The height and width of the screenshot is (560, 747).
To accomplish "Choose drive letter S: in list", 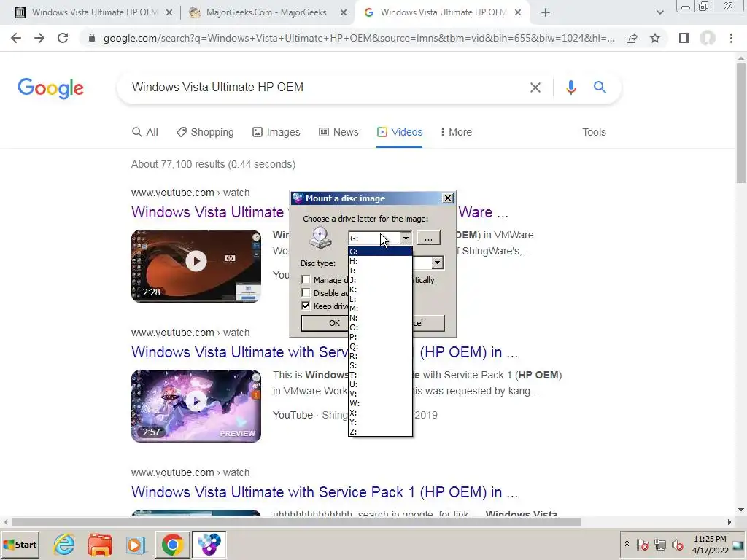I will pyautogui.click(x=380, y=365).
